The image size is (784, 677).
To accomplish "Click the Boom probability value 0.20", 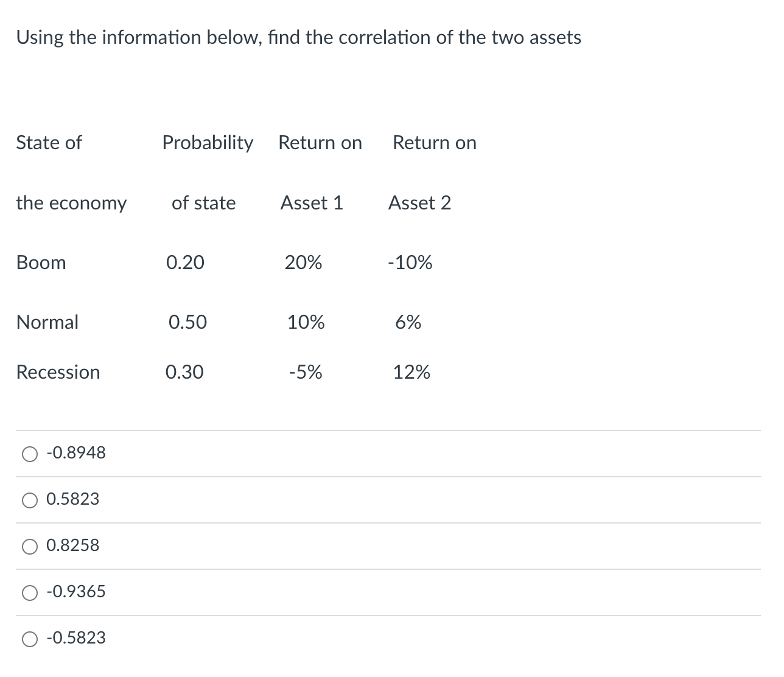I will [185, 263].
